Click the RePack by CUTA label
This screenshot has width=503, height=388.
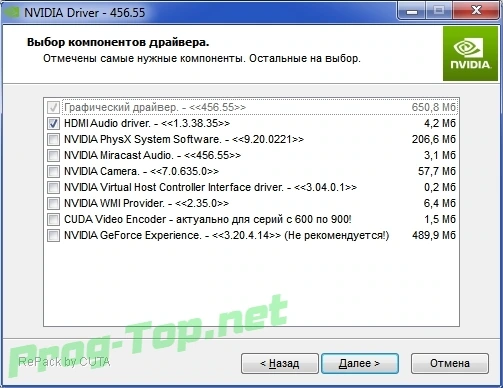[64, 362]
